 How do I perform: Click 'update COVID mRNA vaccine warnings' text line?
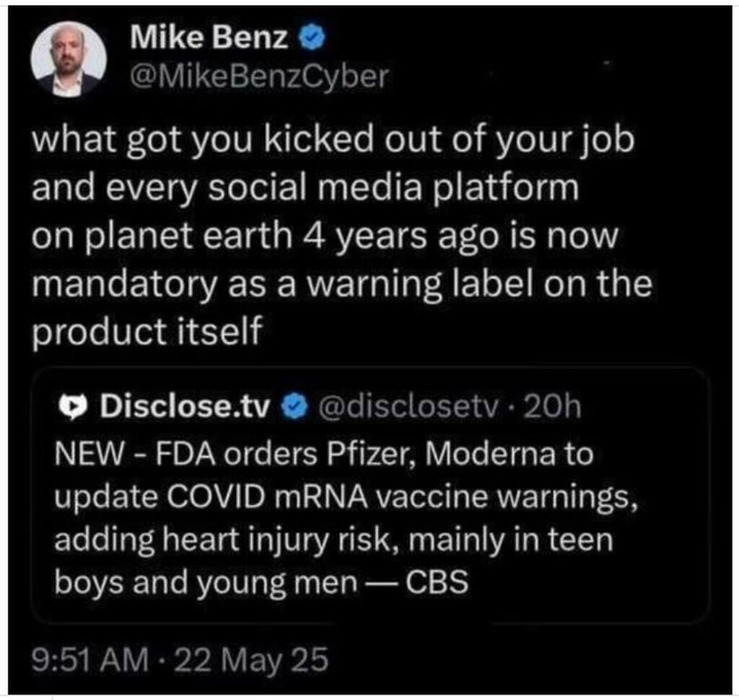345,497
